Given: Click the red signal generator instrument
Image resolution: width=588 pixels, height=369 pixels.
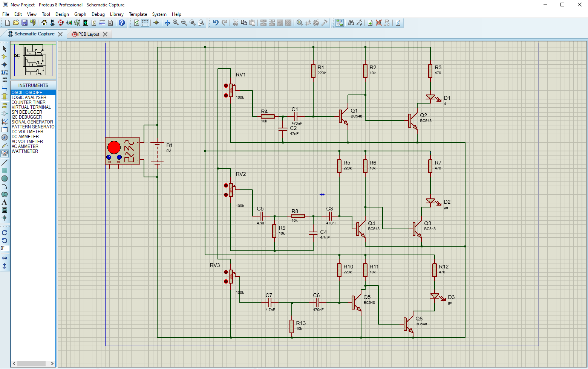Looking at the screenshot, I should point(122,151).
